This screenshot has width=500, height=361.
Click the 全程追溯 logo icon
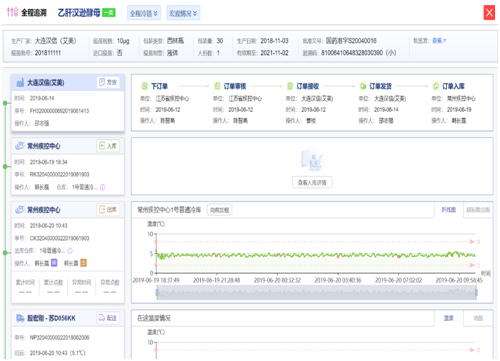12,12
